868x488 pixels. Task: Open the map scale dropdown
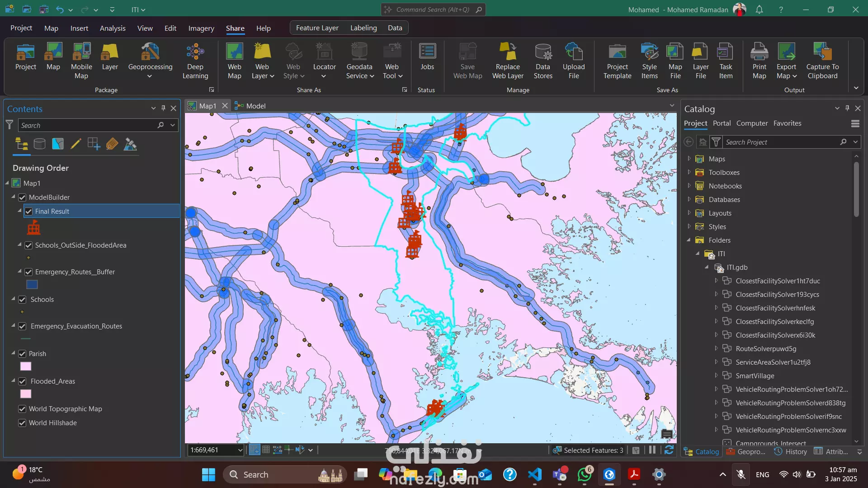click(240, 450)
